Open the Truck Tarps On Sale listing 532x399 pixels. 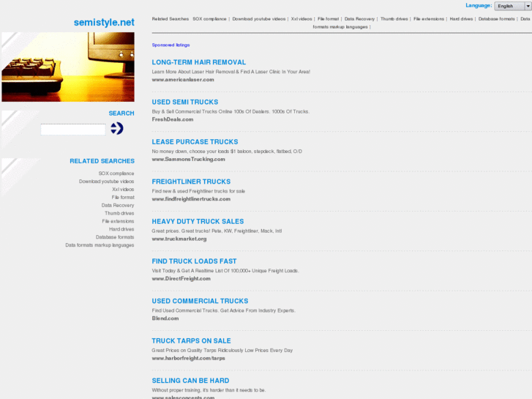point(191,340)
